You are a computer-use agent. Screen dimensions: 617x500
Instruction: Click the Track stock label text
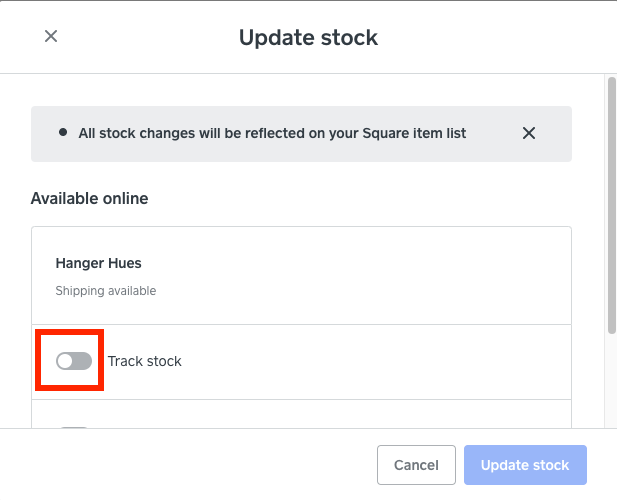pos(145,361)
